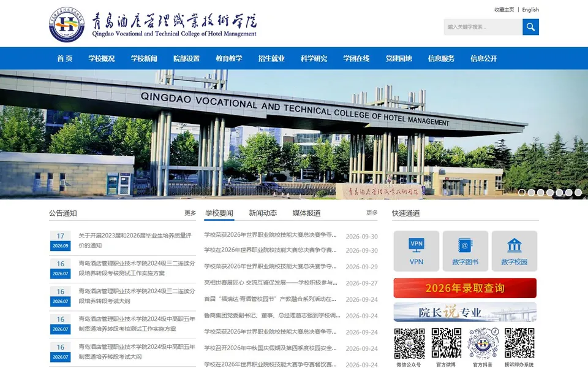
Task: Open the 学校新闻 navigation menu
Action: pyautogui.click(x=144, y=59)
